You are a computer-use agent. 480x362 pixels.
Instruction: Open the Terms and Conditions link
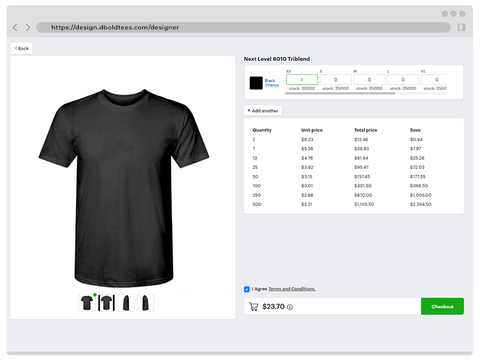coord(292,289)
